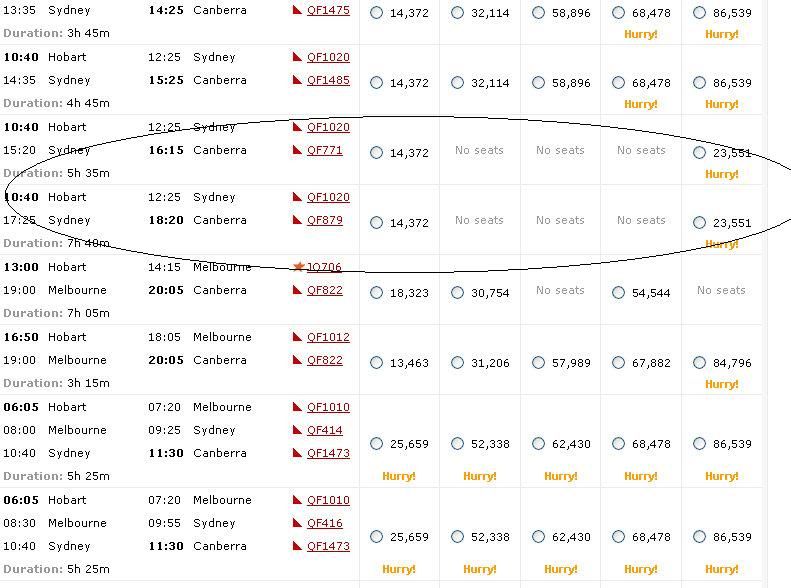Click the Qantas icon next to QF414
Image resolution: width=791 pixels, height=588 pixels.
297,430
